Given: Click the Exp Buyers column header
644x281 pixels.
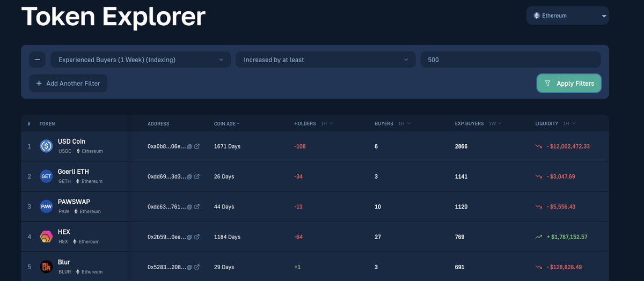Looking at the screenshot, I should click(x=469, y=124).
